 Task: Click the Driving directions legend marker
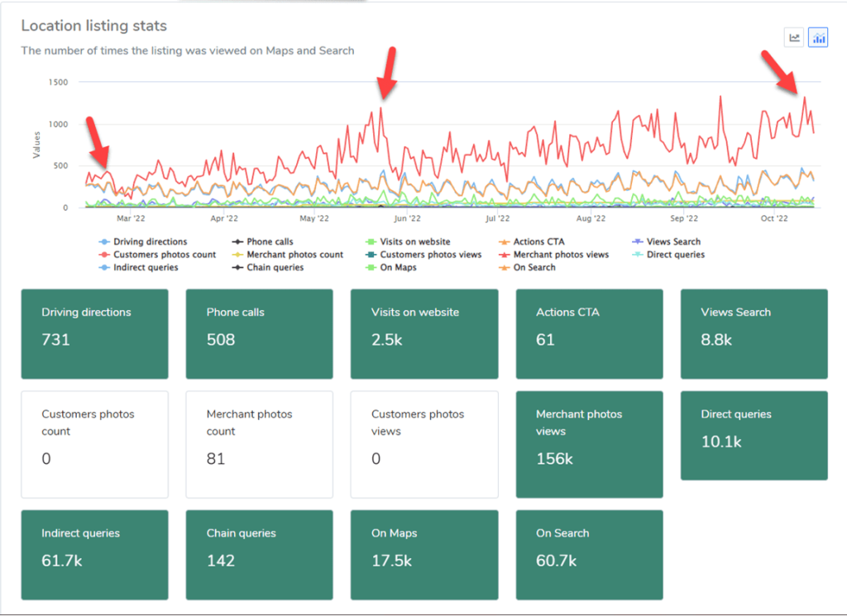click(x=104, y=242)
